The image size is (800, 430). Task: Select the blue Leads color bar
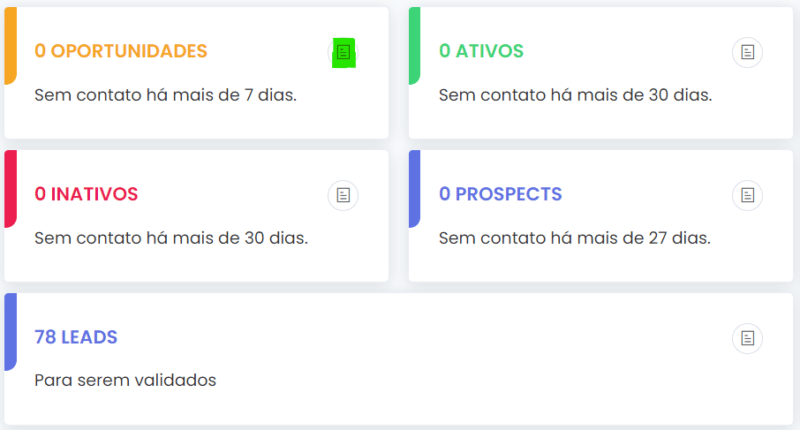(x=11, y=332)
